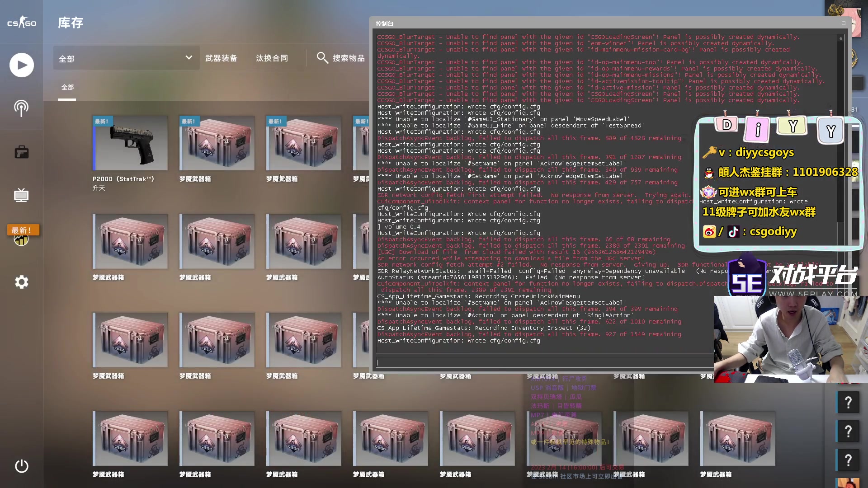
Task: Focus the console command input field
Action: (x=545, y=362)
